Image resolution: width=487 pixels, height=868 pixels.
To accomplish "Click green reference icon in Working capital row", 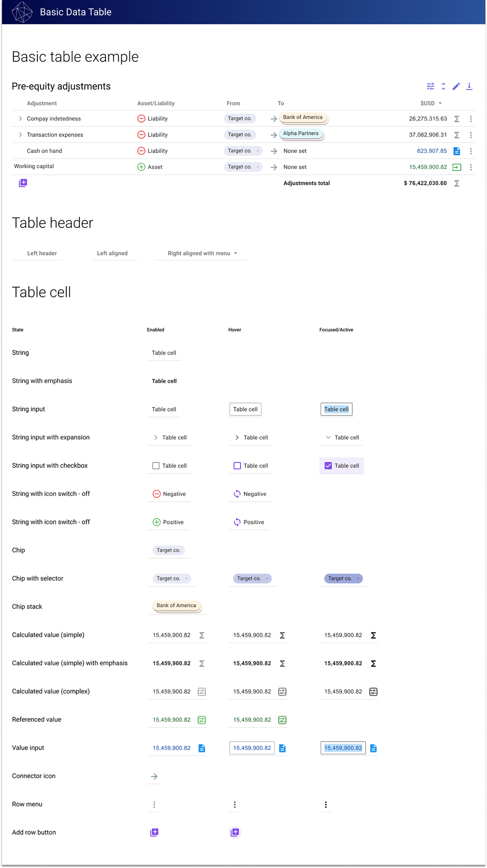I will pyautogui.click(x=457, y=167).
